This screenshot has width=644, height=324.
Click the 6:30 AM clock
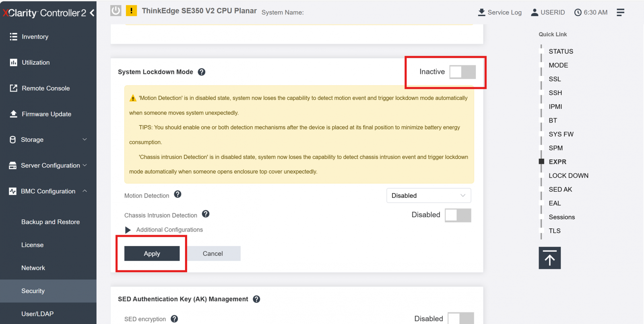point(591,12)
